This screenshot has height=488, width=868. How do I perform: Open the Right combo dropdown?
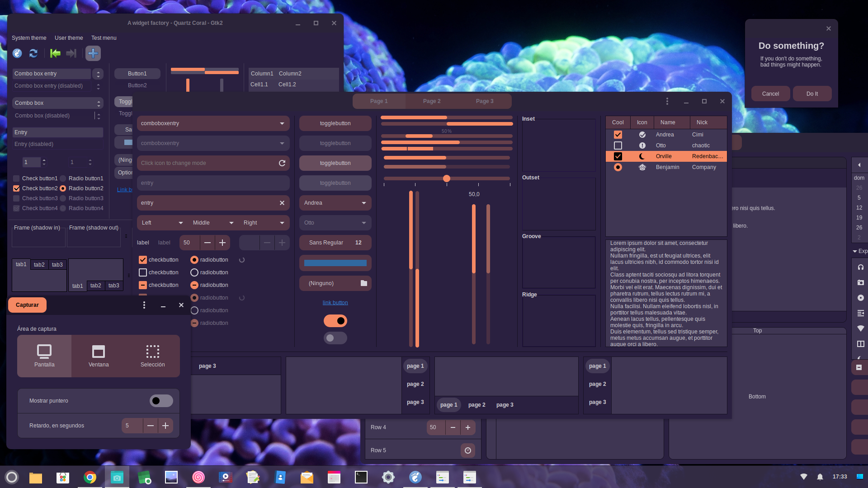[264, 223]
